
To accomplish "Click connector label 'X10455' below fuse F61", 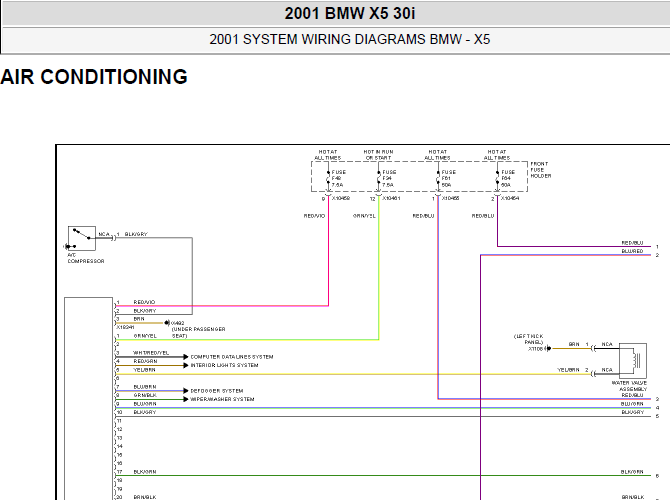I will pyautogui.click(x=450, y=198).
